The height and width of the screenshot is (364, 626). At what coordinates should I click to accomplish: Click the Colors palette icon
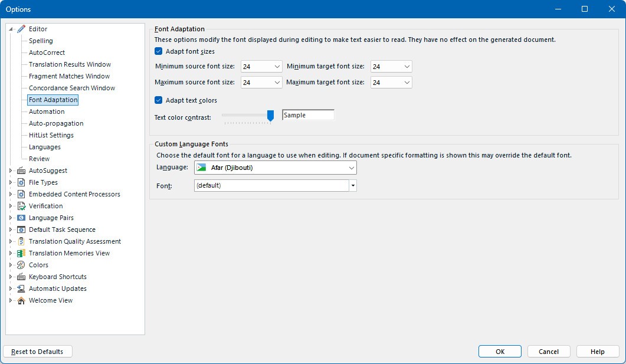click(21, 265)
